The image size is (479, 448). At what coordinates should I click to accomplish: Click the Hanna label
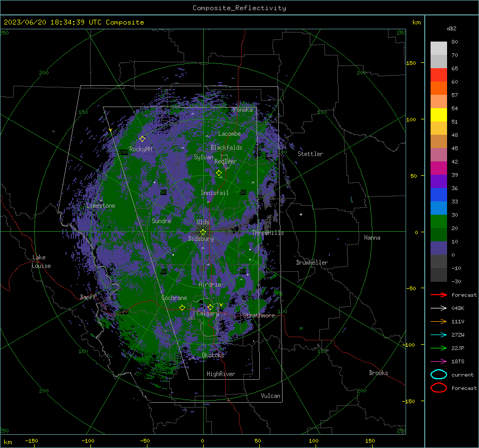(x=372, y=238)
